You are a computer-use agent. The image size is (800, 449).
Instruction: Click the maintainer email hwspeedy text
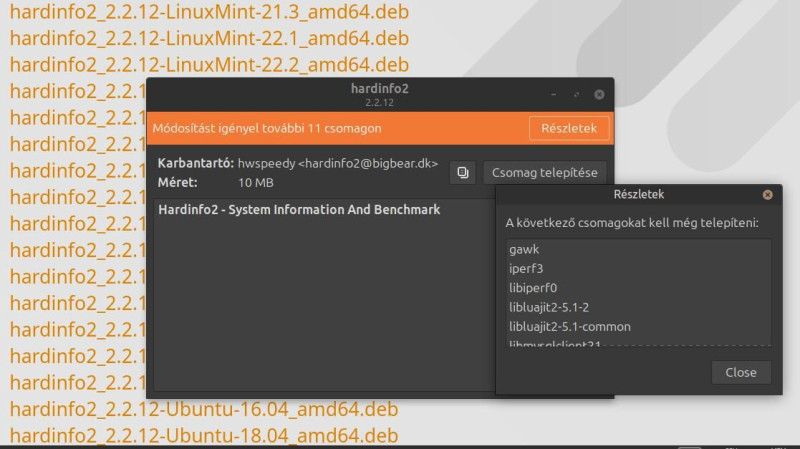(x=338, y=163)
